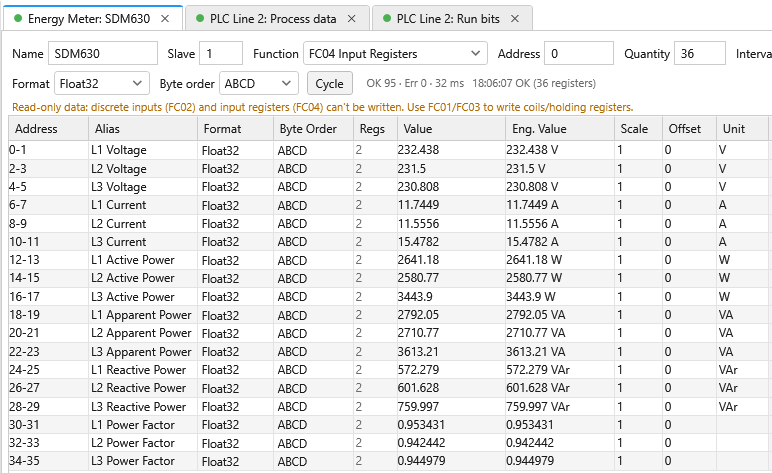Click the Format column header
This screenshot has width=772, height=473.
click(x=235, y=129)
